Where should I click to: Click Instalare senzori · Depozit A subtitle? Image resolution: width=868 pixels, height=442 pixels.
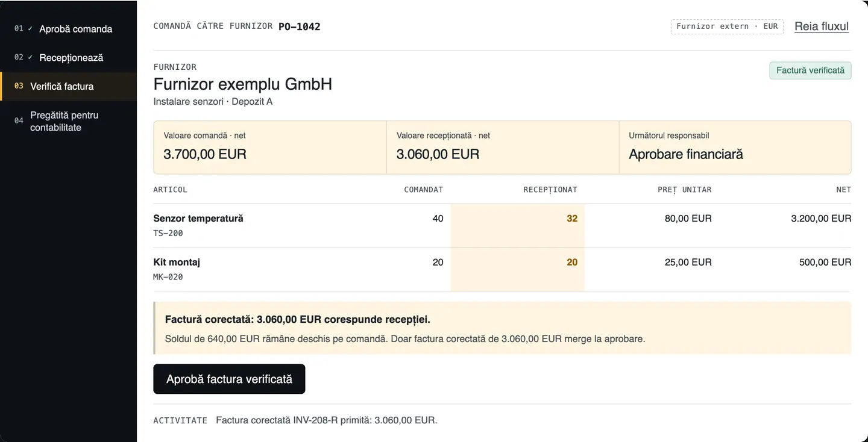[x=213, y=102]
